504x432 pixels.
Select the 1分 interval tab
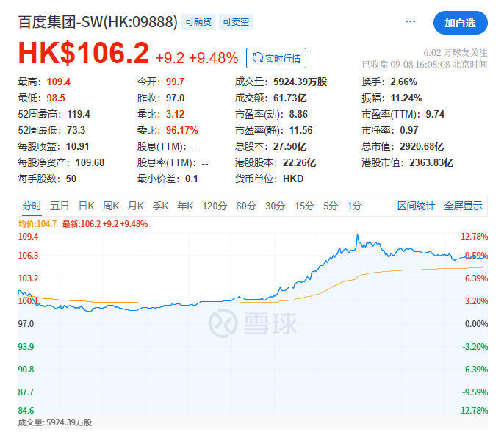pyautogui.click(x=355, y=206)
